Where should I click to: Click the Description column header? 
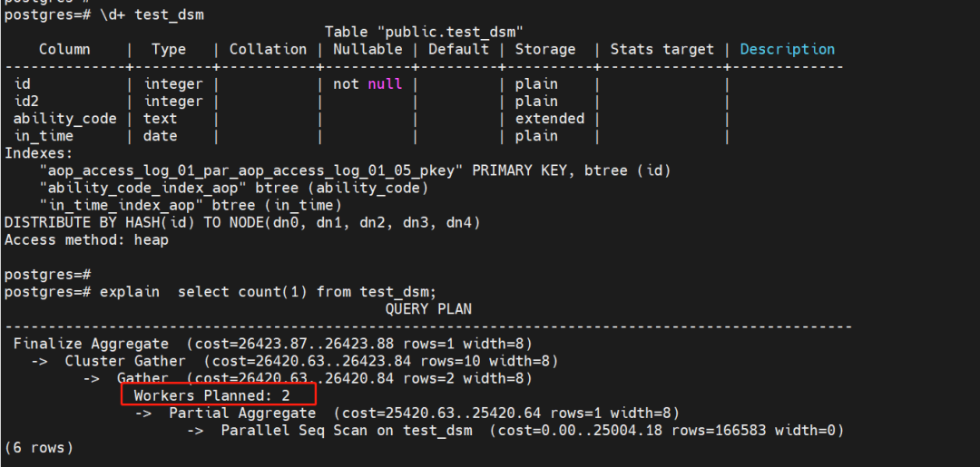[787, 50]
